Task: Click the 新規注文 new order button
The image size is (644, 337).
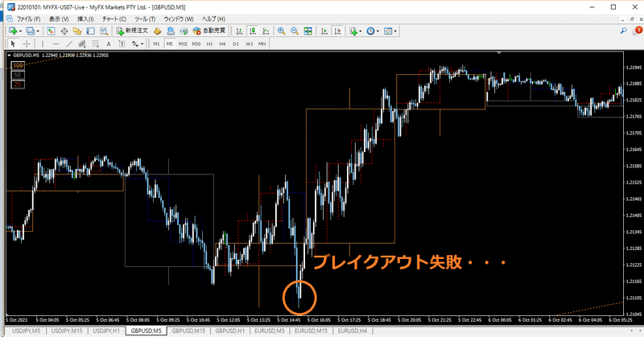Action: coord(132,31)
